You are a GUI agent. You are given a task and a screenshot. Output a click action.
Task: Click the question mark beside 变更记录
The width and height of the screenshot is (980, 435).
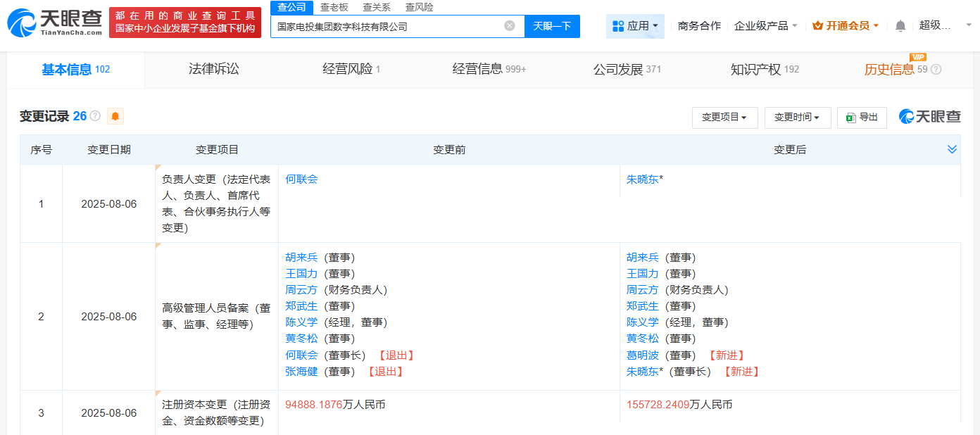click(94, 115)
